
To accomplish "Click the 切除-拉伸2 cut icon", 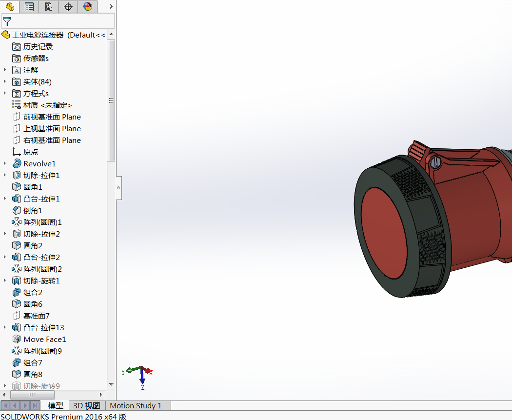I will point(16,234).
